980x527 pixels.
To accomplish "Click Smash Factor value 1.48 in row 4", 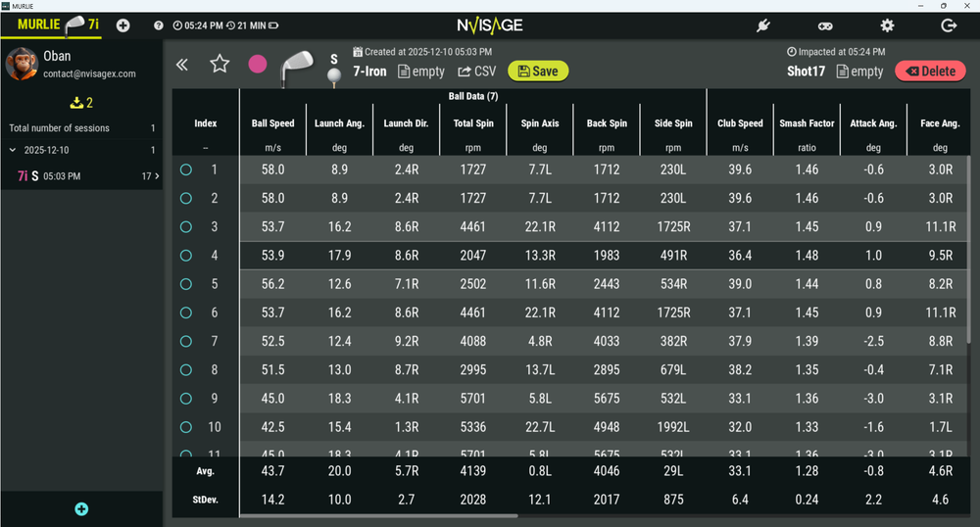I will (x=807, y=256).
